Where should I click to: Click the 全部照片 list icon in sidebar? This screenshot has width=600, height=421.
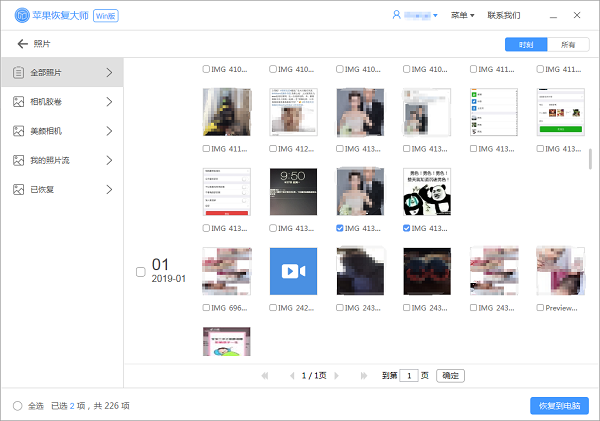(18, 72)
